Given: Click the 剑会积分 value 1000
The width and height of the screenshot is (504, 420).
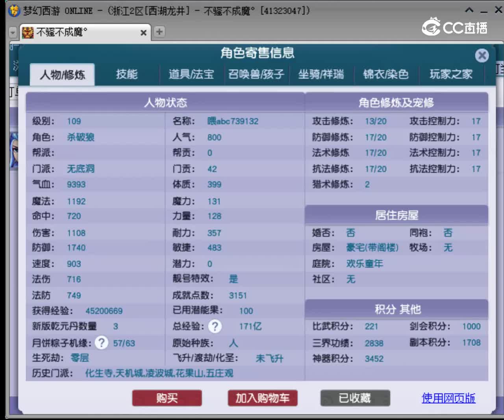Looking at the screenshot, I should tap(471, 326).
